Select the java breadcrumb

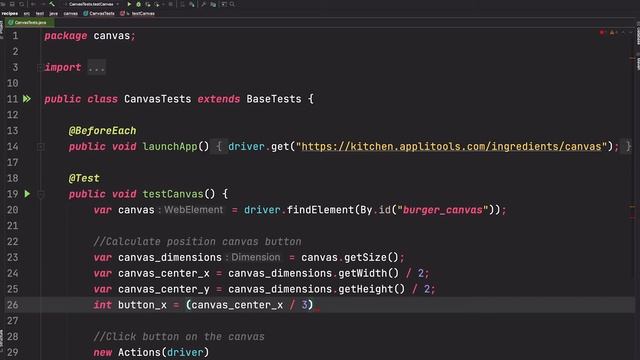tap(53, 13)
